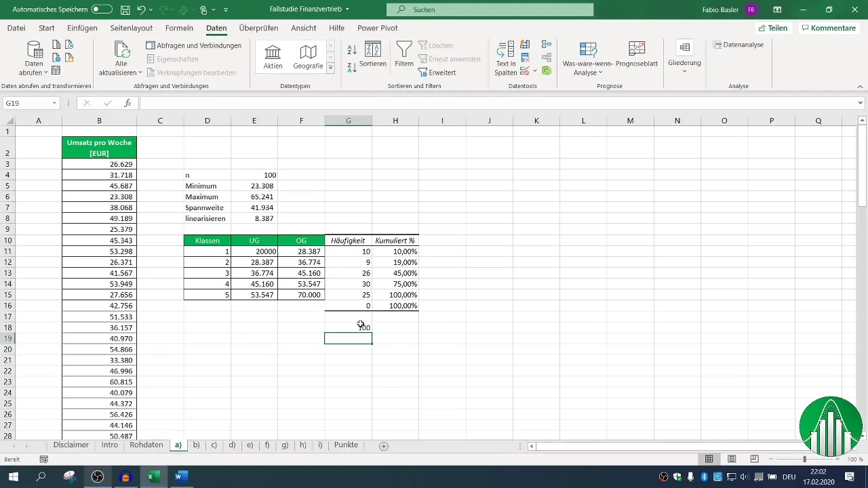Image resolution: width=868 pixels, height=488 pixels.
Task: Select cell containing Spannweite
Action: [207, 207]
